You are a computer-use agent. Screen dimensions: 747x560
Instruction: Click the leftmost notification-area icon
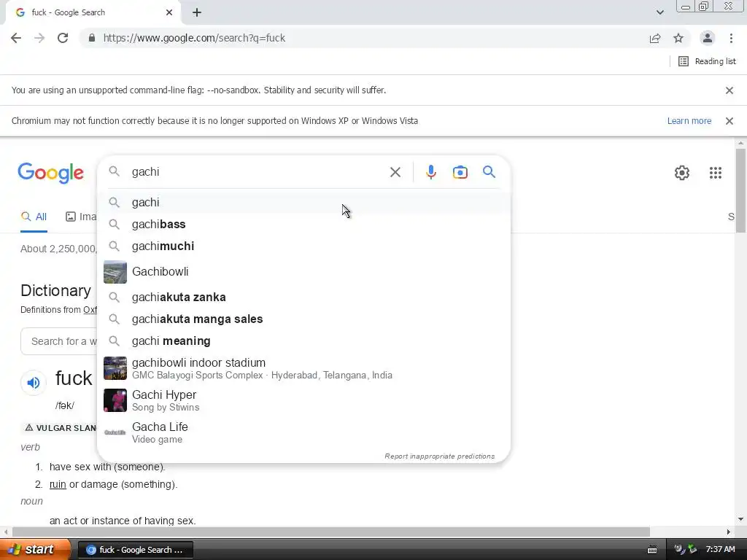[680, 550]
